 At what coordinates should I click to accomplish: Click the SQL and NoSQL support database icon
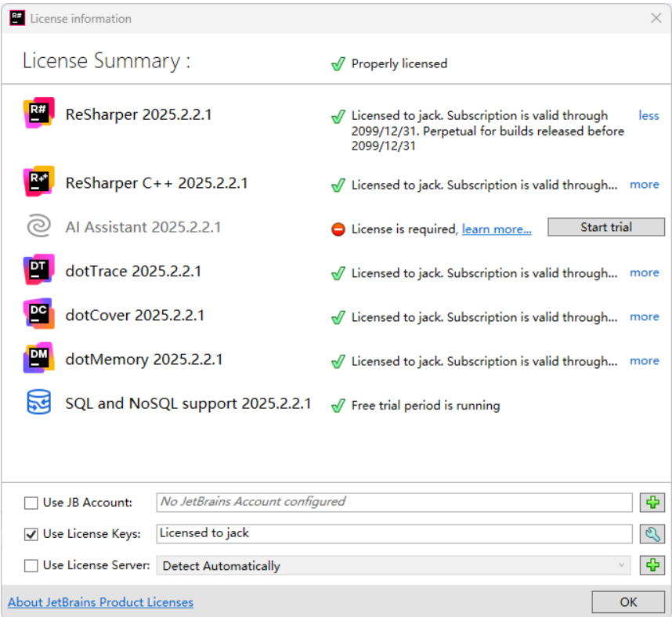[x=38, y=403]
